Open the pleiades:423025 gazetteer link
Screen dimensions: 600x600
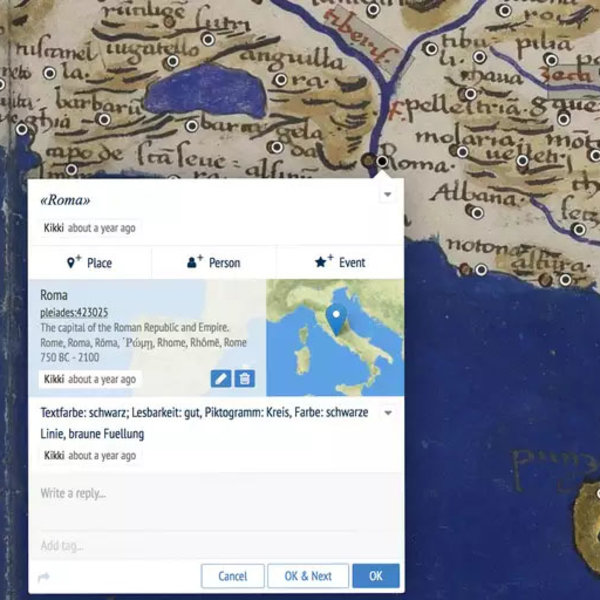(74, 313)
